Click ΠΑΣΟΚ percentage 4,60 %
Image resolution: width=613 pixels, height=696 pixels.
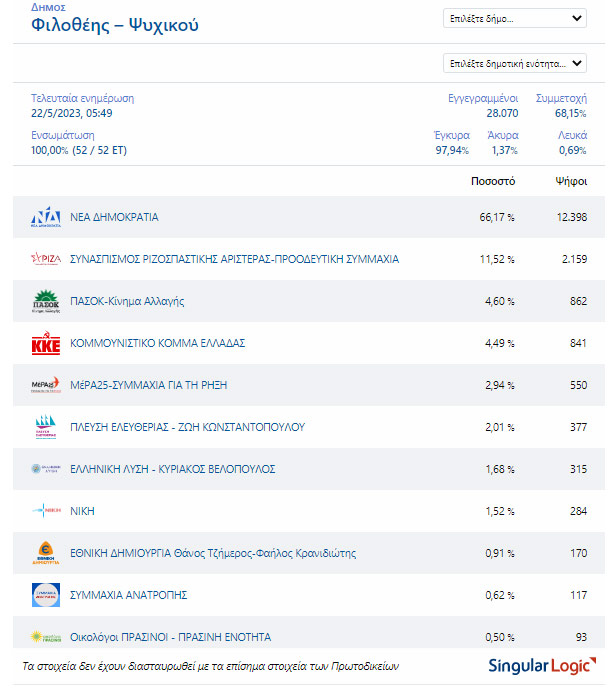(x=499, y=301)
